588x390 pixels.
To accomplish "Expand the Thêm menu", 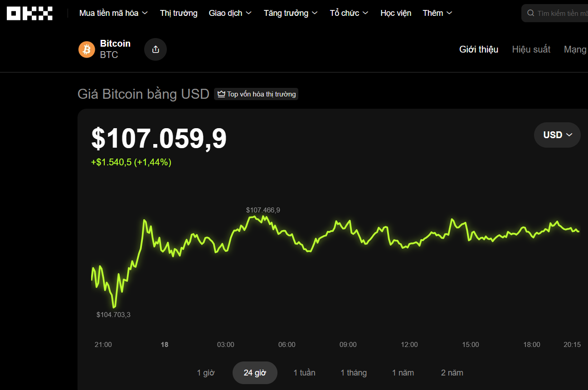I will pyautogui.click(x=437, y=13).
